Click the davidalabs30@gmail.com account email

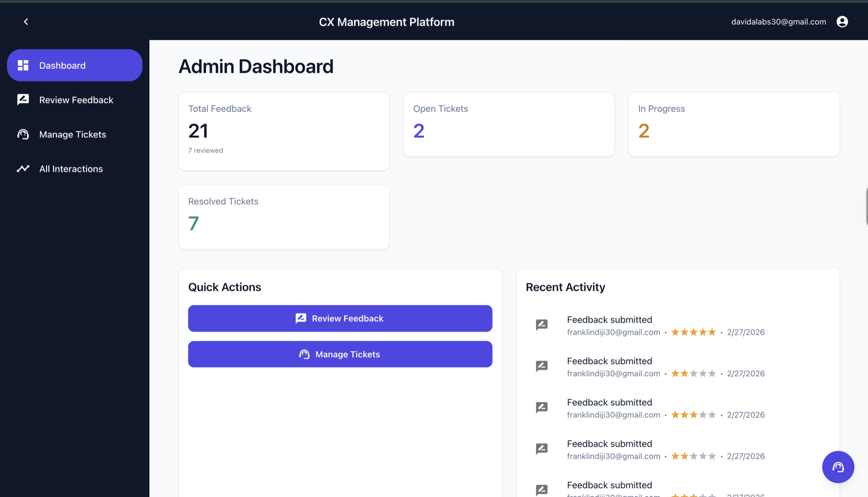[x=778, y=22]
